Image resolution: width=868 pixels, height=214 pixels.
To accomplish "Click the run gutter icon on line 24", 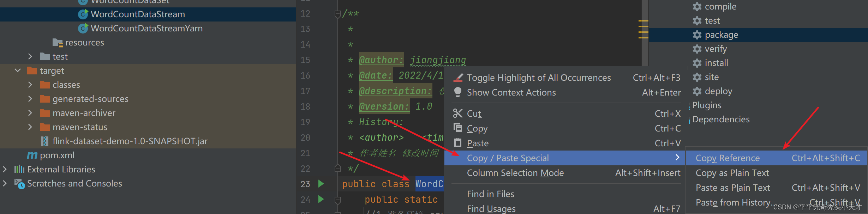I will (x=321, y=199).
